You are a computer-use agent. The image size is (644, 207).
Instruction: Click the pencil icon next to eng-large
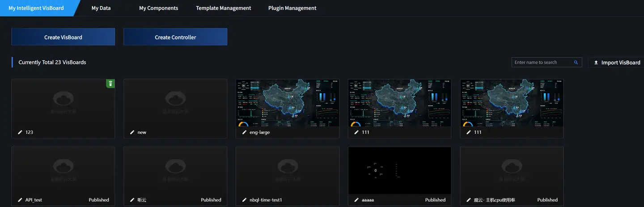pos(244,132)
